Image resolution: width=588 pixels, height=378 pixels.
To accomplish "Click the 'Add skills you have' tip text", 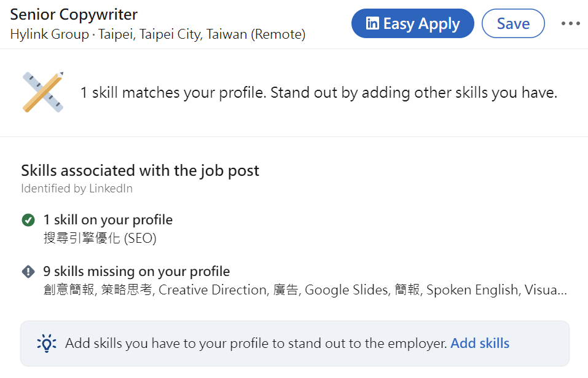I will point(256,343).
